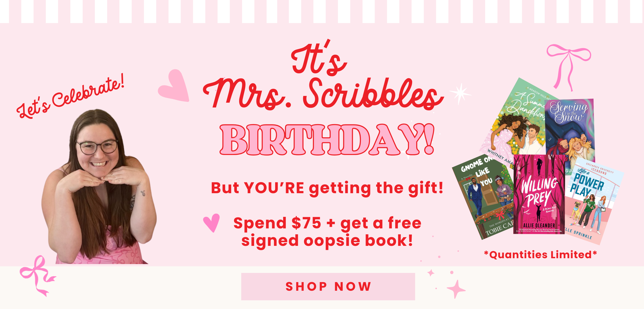The height and width of the screenshot is (309, 644).
Task: Click the Spend $75 free signed oopsie book offer
Action: pyautogui.click(x=327, y=232)
